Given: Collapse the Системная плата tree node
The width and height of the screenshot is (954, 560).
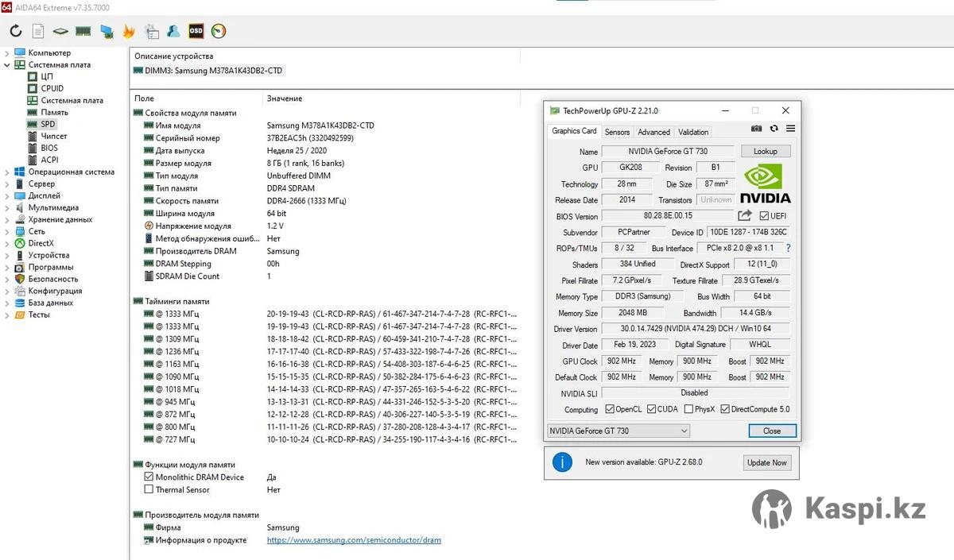Looking at the screenshot, I should click(7, 65).
